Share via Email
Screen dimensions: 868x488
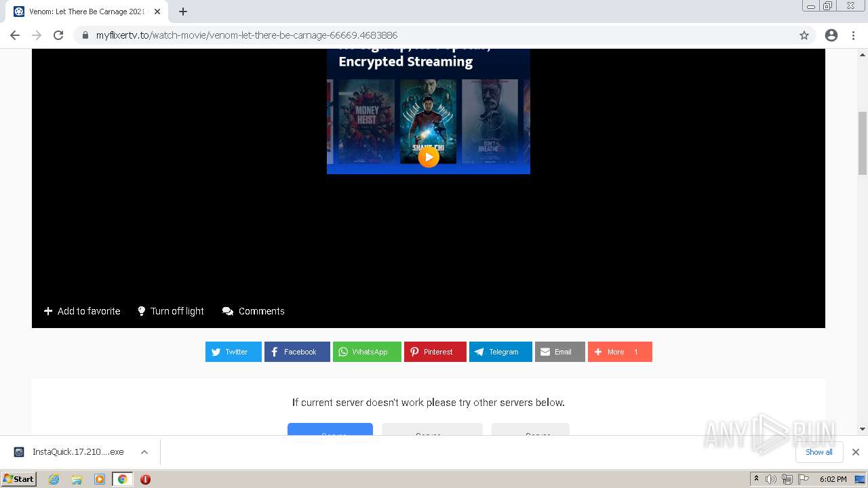[560, 352]
